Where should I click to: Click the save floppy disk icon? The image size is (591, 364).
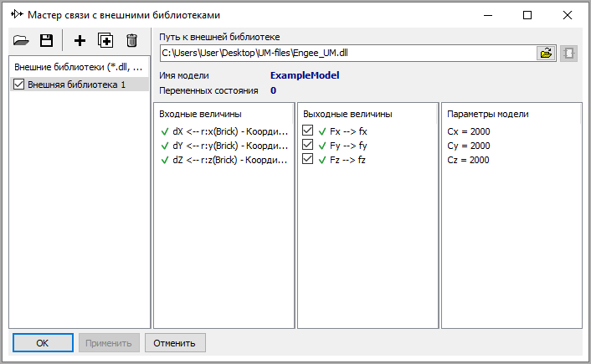[47, 40]
